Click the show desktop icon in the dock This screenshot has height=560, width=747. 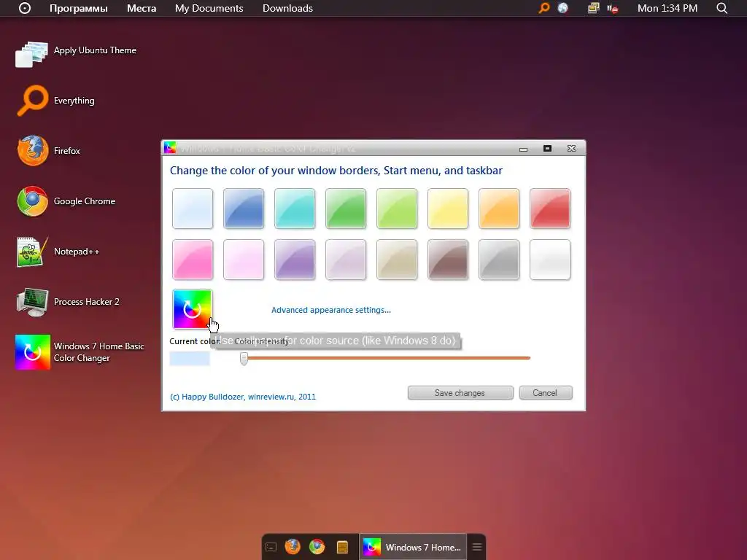[x=271, y=547]
